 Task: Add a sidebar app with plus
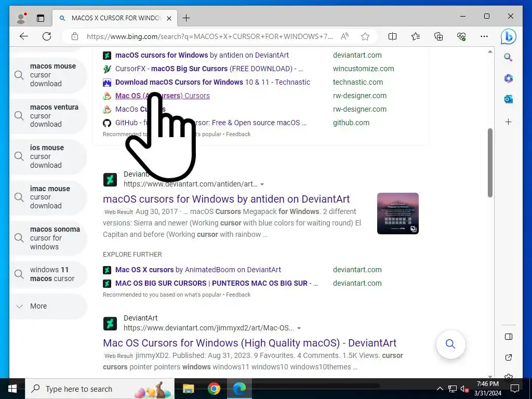(508, 122)
